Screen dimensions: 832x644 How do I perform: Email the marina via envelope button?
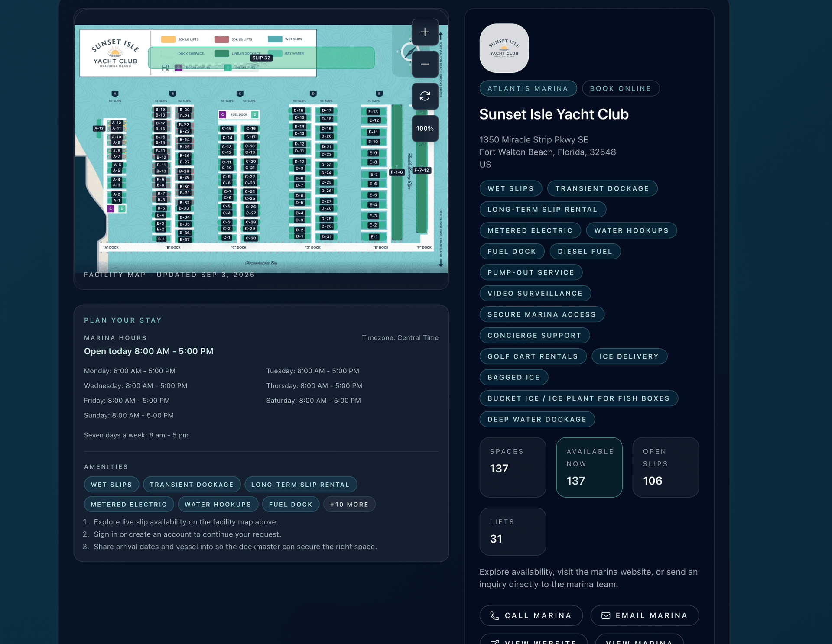click(644, 615)
